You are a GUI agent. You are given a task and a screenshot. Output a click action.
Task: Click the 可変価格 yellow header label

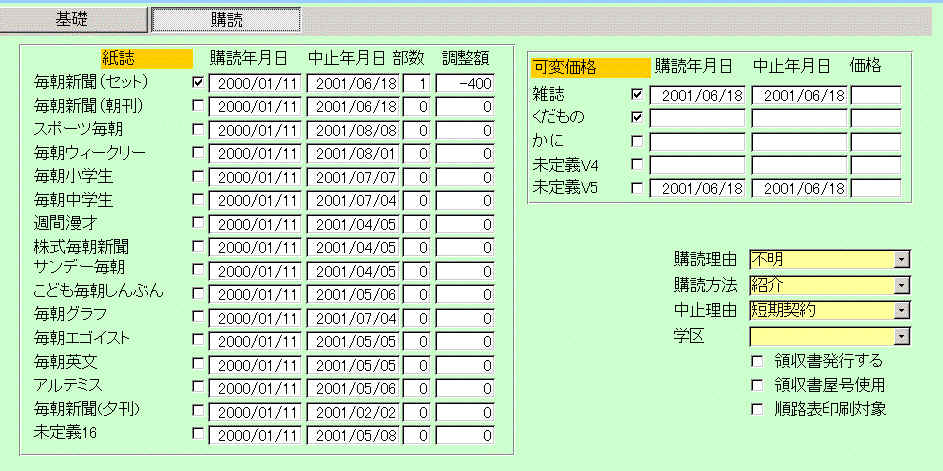(591, 67)
